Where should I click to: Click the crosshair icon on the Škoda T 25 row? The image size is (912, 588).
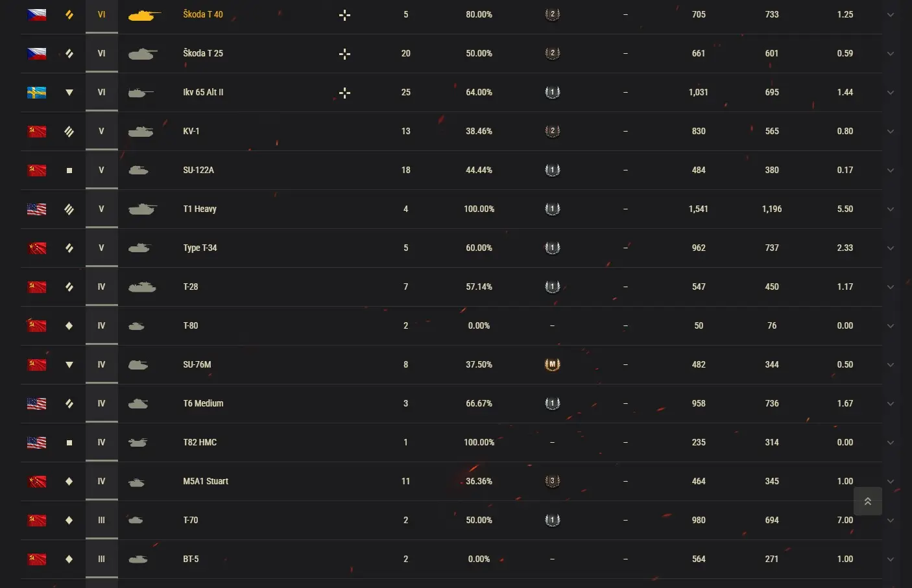[345, 54]
